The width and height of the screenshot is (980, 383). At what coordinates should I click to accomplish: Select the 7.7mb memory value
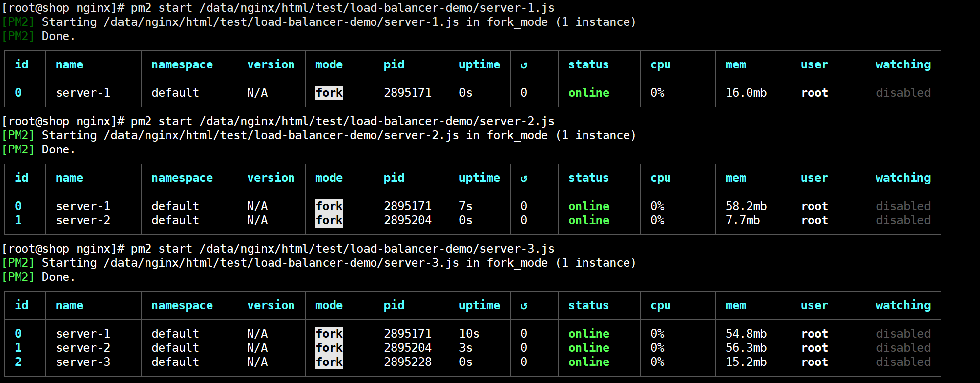tap(743, 220)
